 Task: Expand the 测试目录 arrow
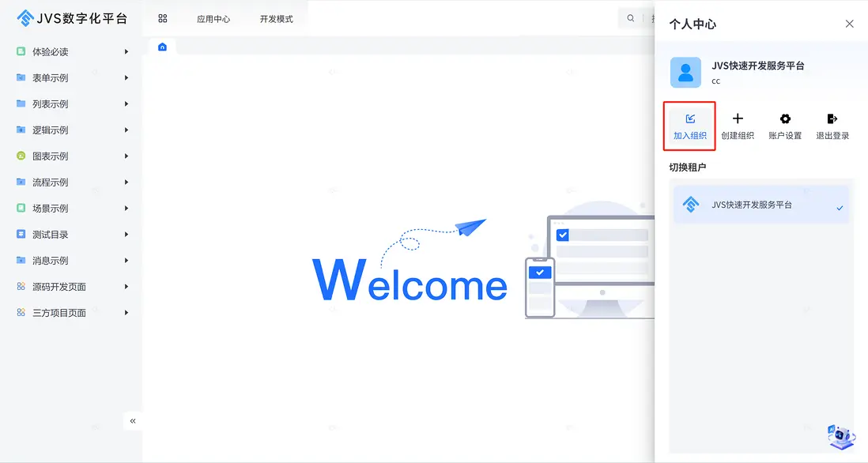point(126,234)
